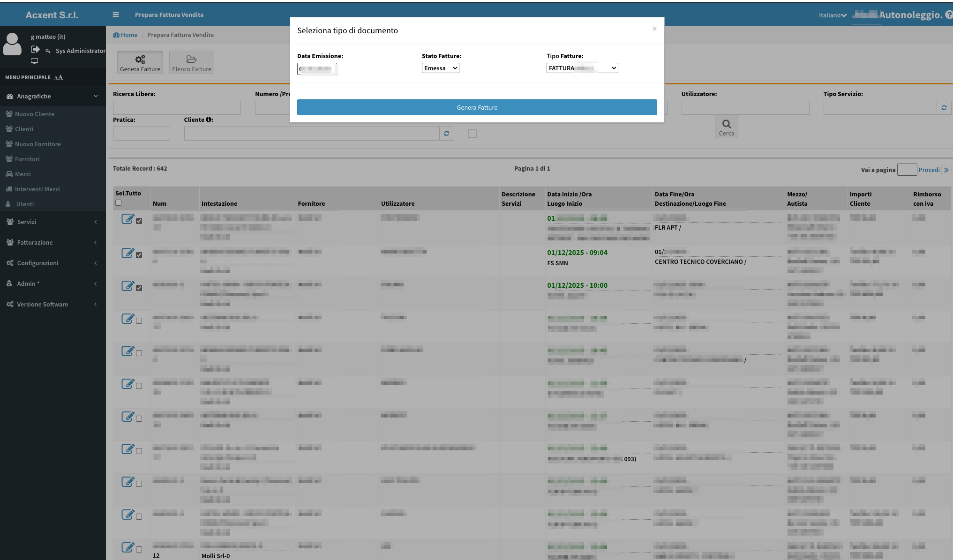Click the help question mark icon

[x=948, y=15]
